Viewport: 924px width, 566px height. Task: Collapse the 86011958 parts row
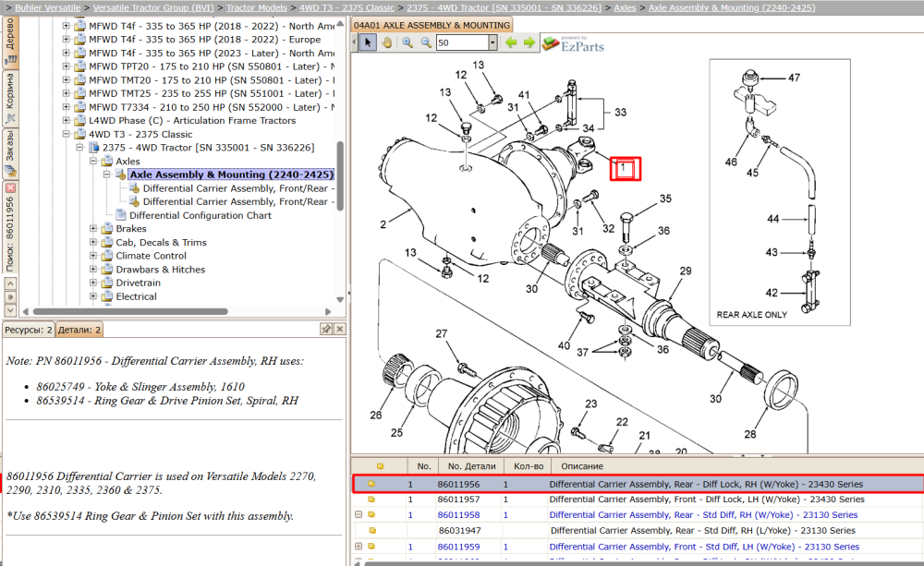359,514
